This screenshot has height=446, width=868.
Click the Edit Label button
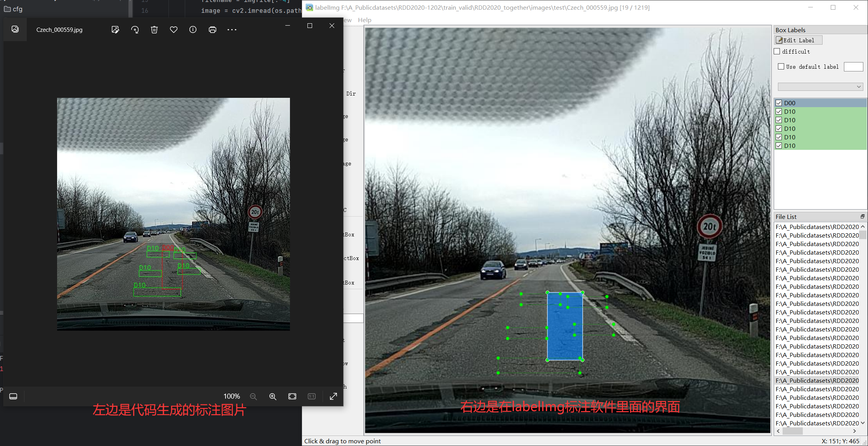[x=799, y=40]
